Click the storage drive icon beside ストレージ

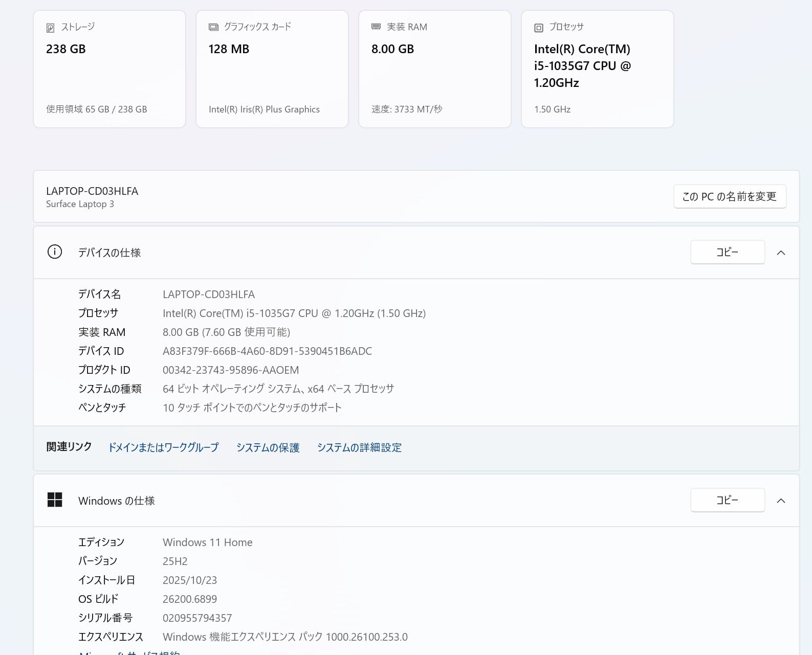point(50,28)
